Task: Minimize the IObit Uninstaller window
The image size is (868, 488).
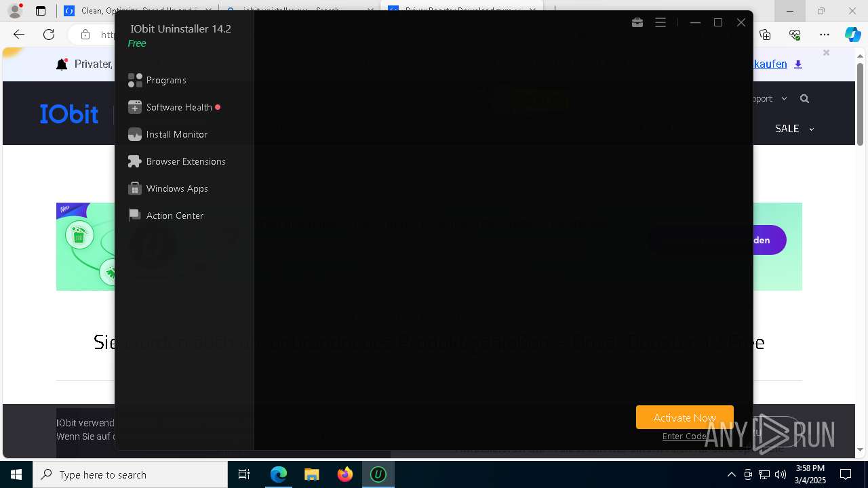Action: point(695,22)
